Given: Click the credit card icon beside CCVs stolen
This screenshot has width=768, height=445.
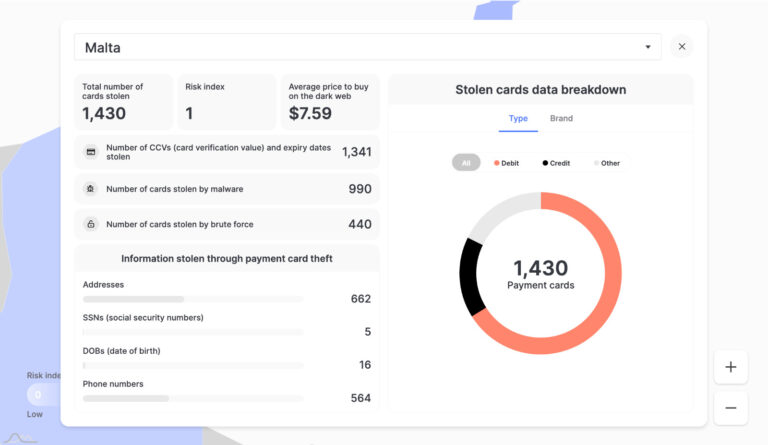Looking at the screenshot, I should click(91, 152).
